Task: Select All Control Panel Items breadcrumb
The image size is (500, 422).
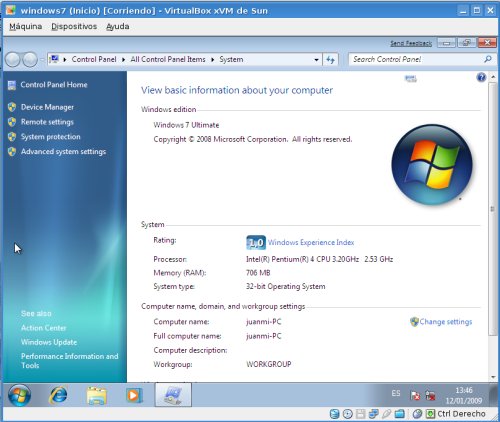Action: (x=168, y=59)
